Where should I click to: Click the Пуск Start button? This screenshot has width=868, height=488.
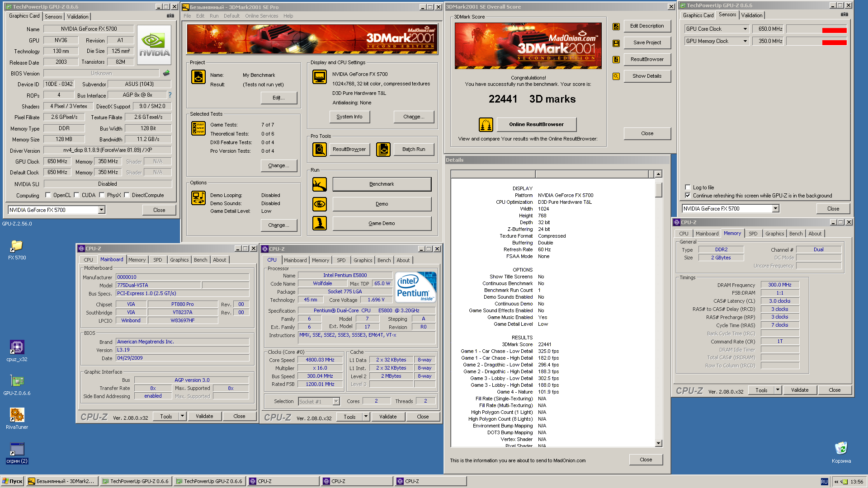[x=12, y=481]
